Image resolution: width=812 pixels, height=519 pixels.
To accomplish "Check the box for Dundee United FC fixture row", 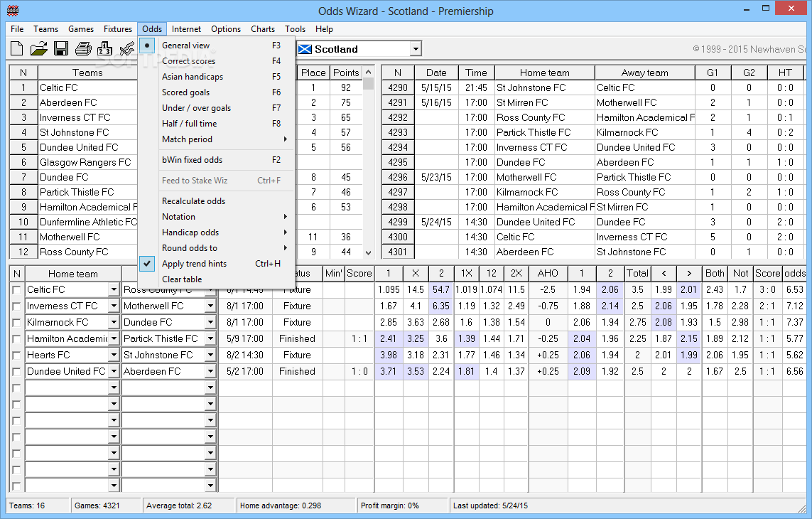I will [16, 372].
